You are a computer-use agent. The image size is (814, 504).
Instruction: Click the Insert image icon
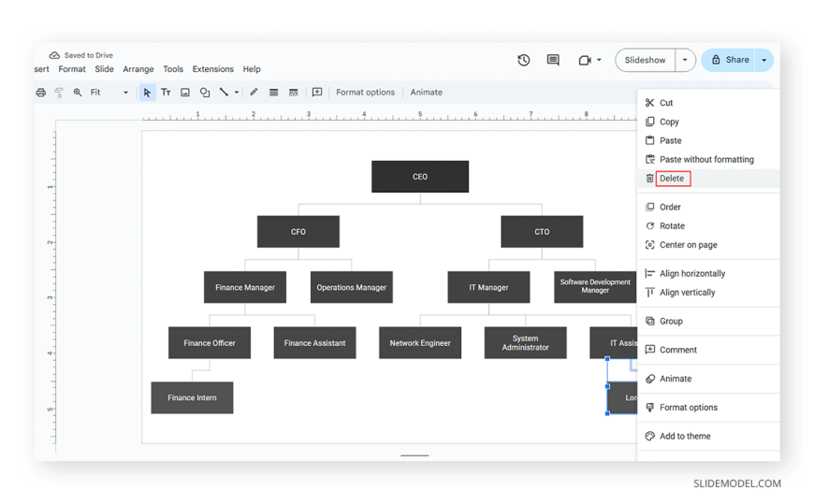point(185,93)
